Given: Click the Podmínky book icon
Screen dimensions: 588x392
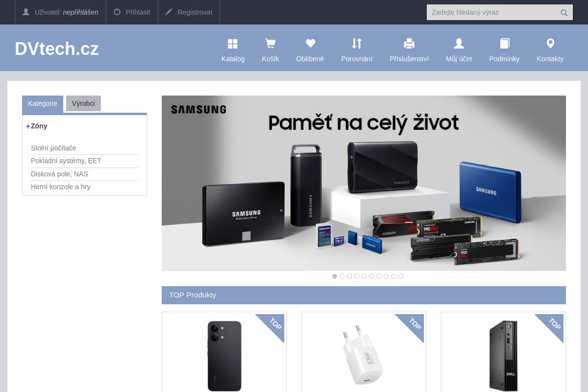Looking at the screenshot, I should point(505,44).
